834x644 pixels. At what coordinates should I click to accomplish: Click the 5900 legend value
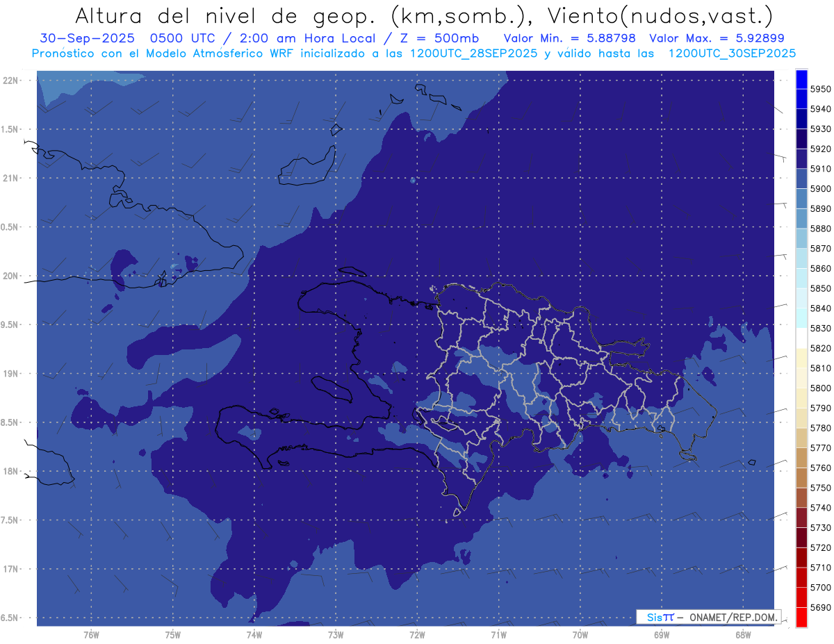821,189
